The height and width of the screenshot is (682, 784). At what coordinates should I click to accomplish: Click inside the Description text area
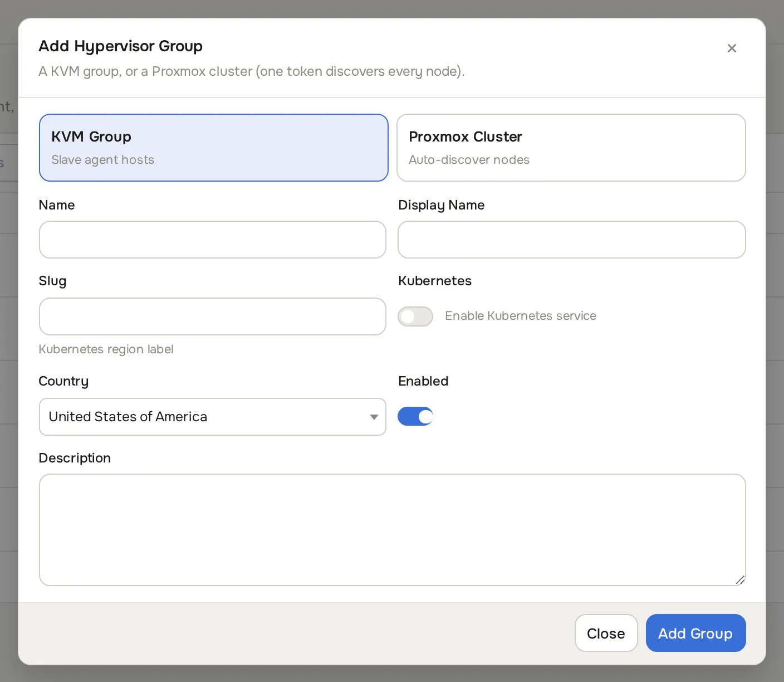(393, 530)
